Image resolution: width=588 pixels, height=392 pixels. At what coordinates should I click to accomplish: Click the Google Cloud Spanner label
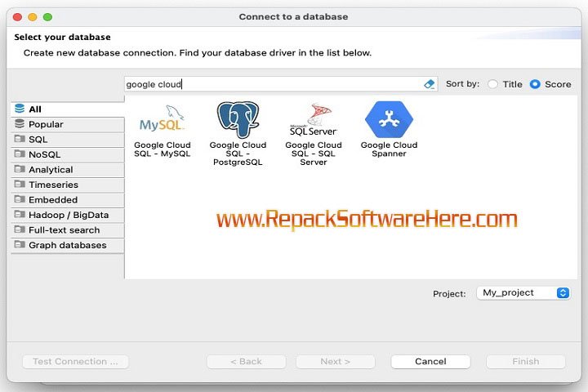coord(389,149)
